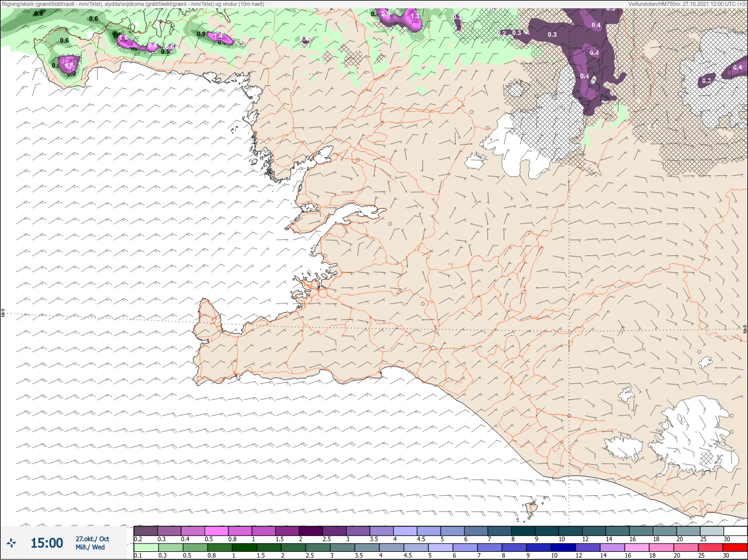Click the weekday text 'Mið./ Wed'
The width and height of the screenshot is (748, 560).
point(91,547)
